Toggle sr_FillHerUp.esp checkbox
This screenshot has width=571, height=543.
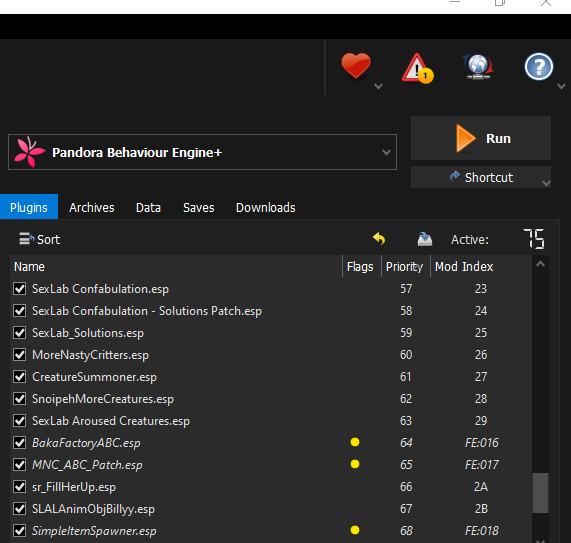coord(19,487)
